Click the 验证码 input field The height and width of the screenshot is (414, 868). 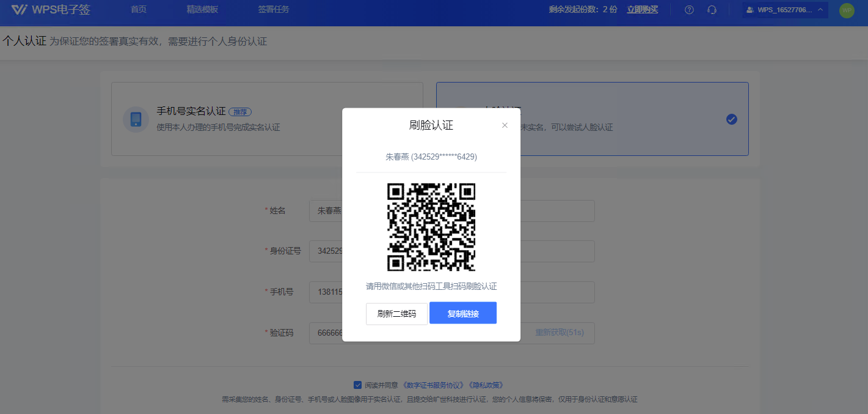[x=452, y=333]
